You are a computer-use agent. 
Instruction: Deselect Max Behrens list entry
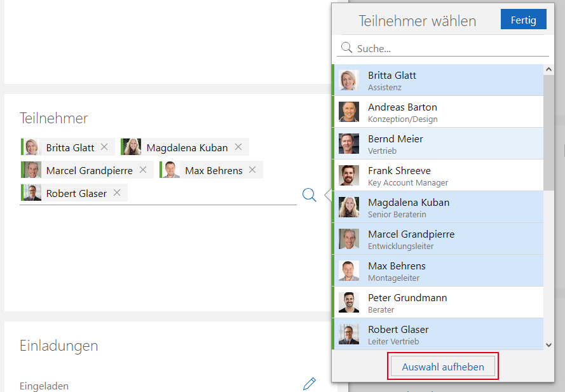[439, 271]
